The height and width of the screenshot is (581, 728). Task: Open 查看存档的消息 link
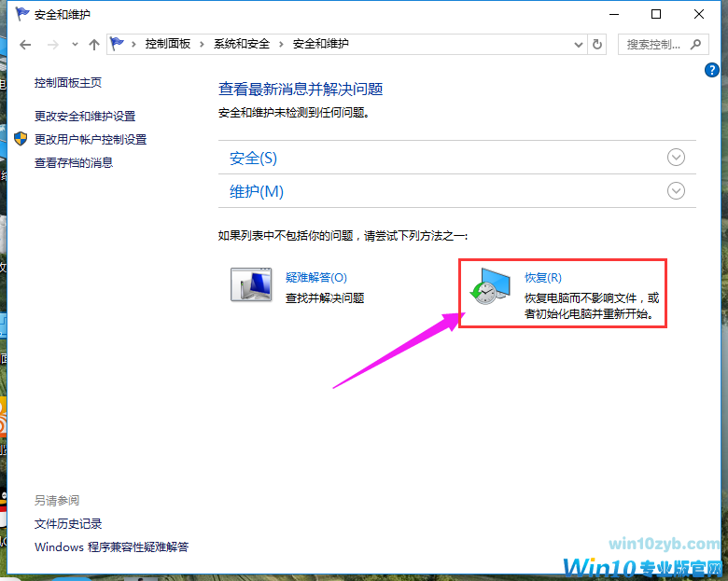coord(74,162)
